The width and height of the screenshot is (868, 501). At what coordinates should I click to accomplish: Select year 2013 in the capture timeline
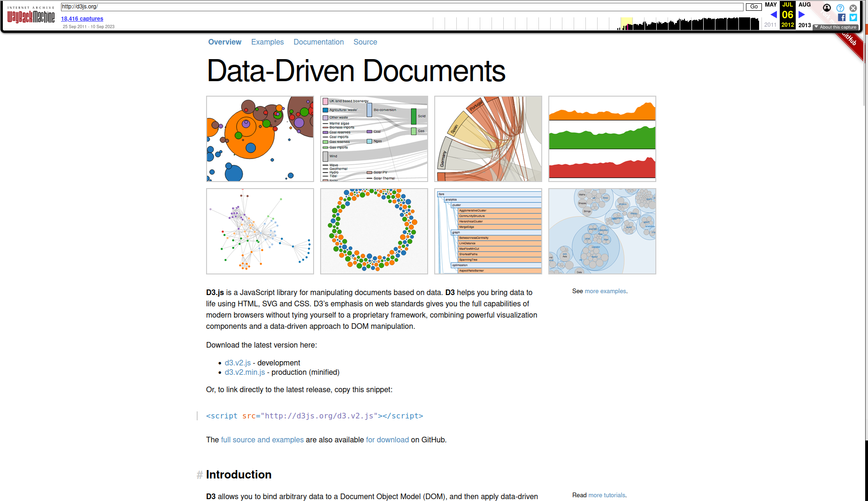pos(804,25)
